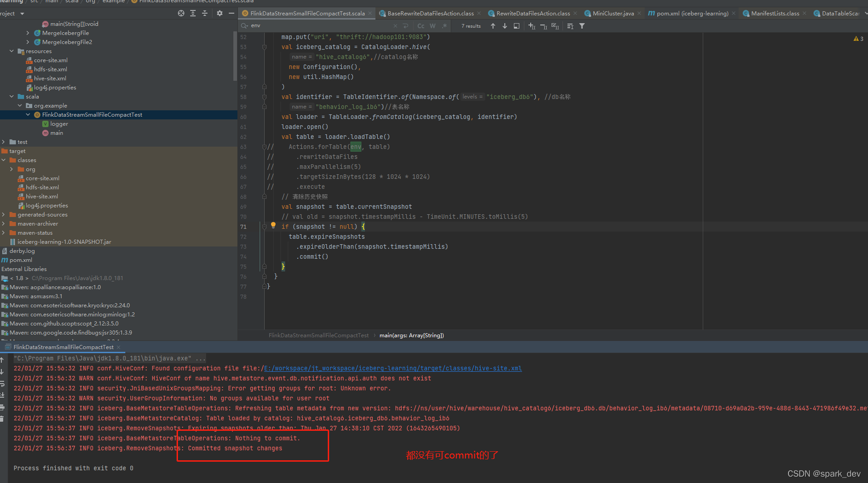Viewport: 868px width, 483px height.
Task: Print the run console output
Action: pos(2,407)
